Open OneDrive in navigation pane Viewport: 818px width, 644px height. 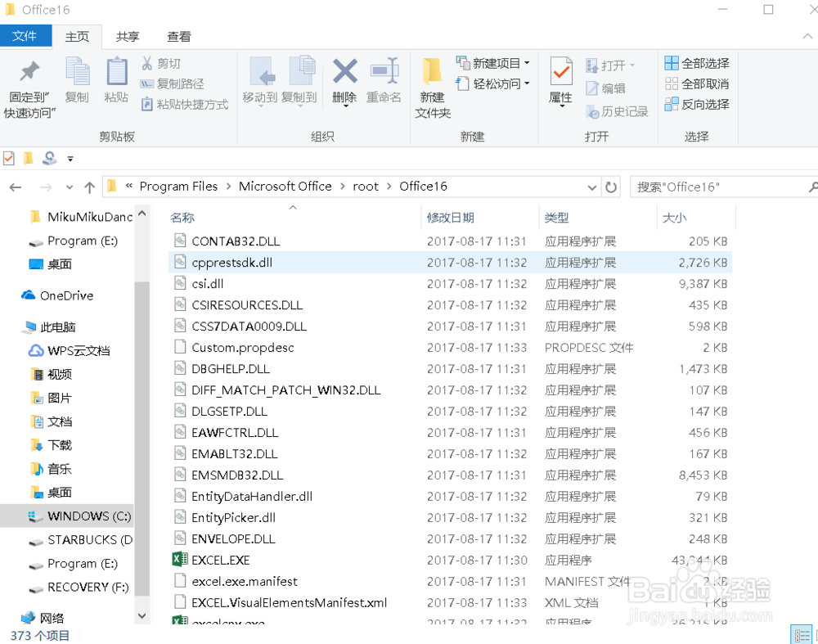click(x=57, y=296)
